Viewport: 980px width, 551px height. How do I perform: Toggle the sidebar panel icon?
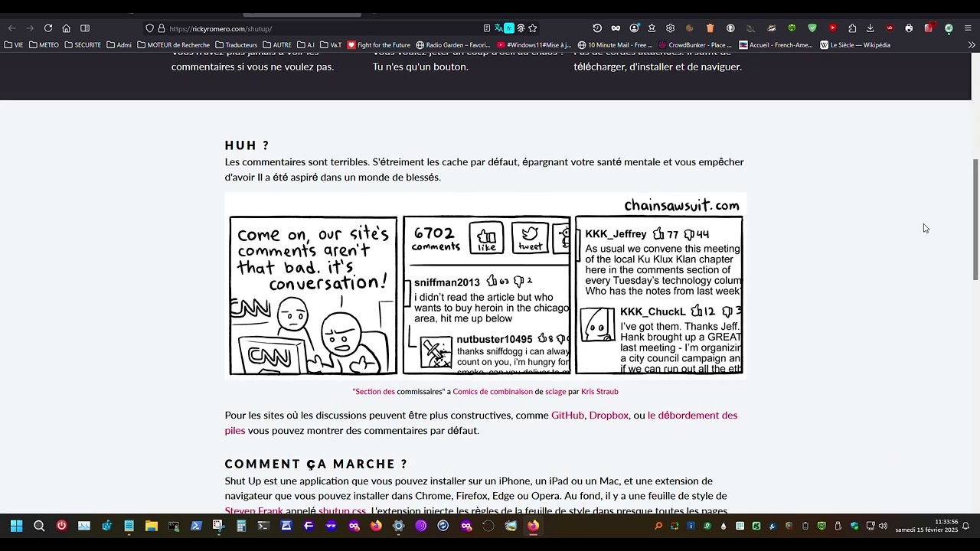pyautogui.click(x=85, y=28)
